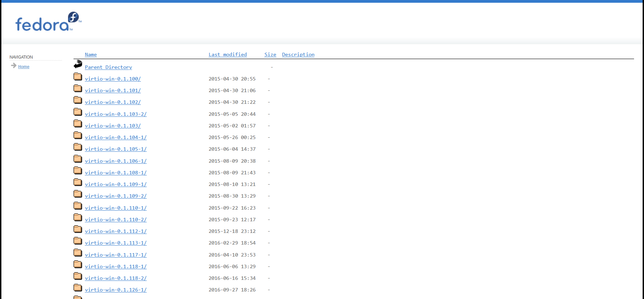Click the date 2015-12-18 23:12
This screenshot has width=644, height=299.
[x=232, y=231]
